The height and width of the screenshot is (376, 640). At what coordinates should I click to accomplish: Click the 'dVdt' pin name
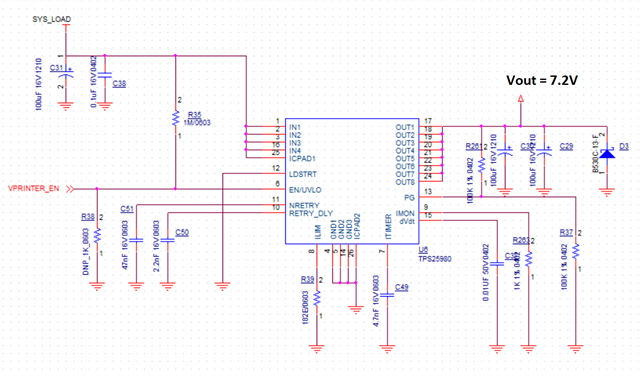[407, 221]
